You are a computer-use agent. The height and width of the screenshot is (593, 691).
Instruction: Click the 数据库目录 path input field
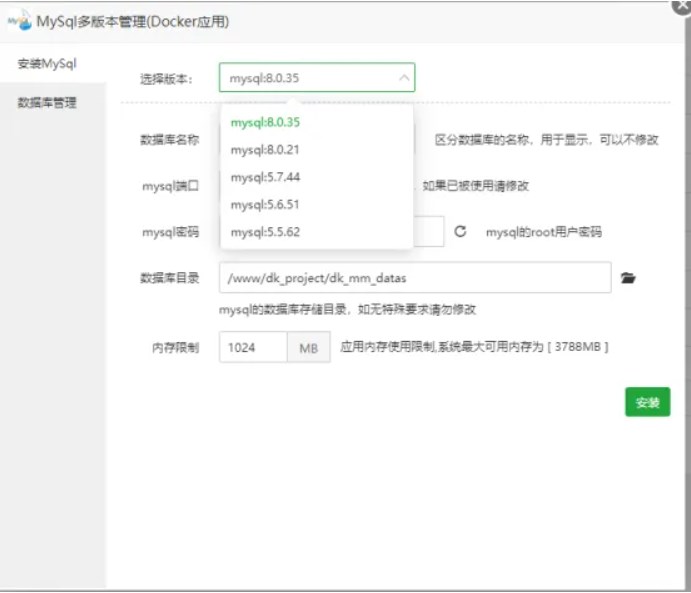(x=414, y=278)
